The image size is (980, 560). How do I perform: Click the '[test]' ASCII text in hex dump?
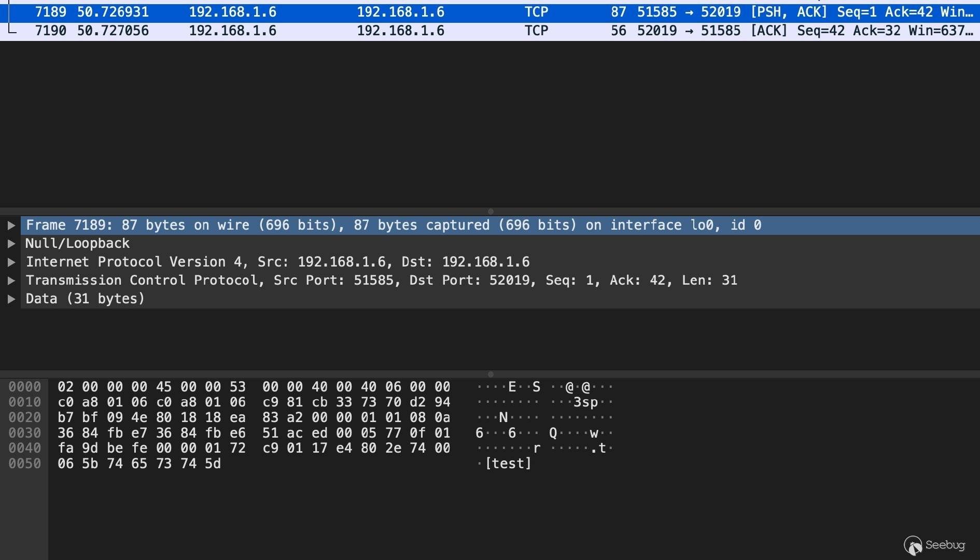[508, 464]
